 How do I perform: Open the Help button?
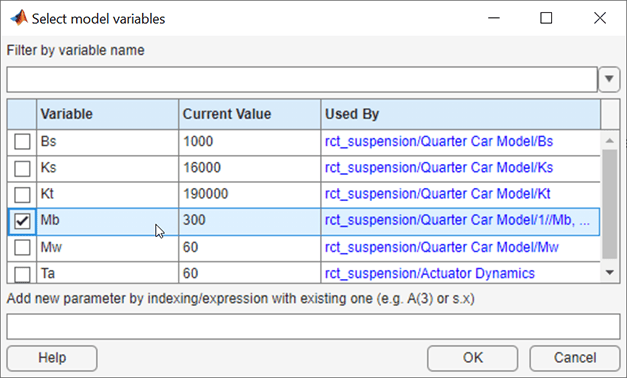52,358
